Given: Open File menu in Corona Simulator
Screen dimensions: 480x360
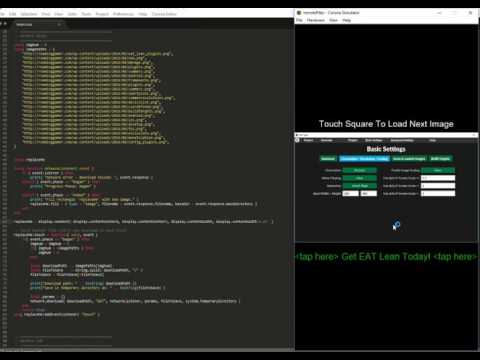Looking at the screenshot, I should (x=299, y=20).
